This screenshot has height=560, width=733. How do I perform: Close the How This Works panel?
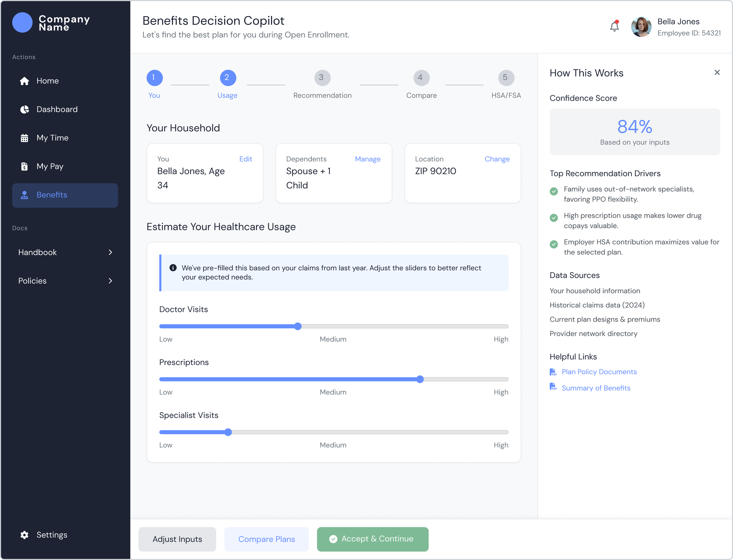(717, 73)
